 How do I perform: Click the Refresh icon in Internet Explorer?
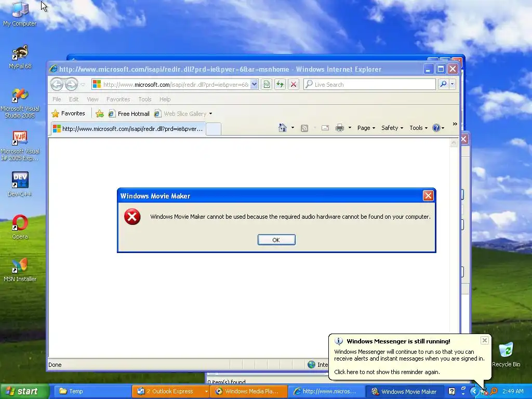coord(280,84)
